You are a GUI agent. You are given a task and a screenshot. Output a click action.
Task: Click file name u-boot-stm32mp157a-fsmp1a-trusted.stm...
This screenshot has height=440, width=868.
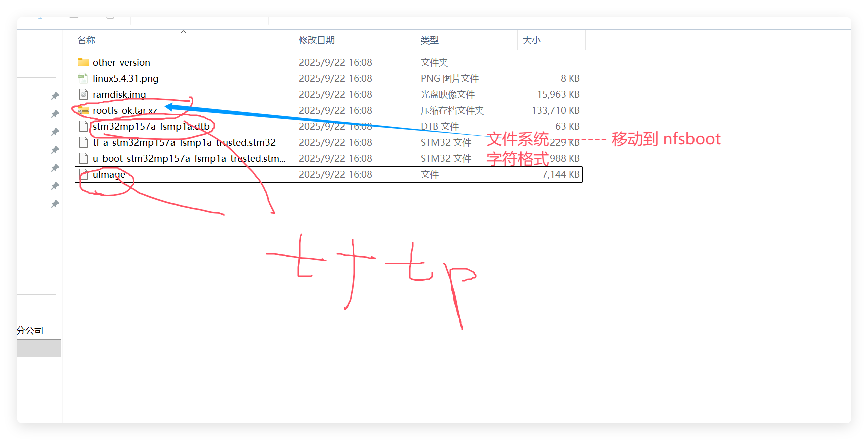point(189,158)
